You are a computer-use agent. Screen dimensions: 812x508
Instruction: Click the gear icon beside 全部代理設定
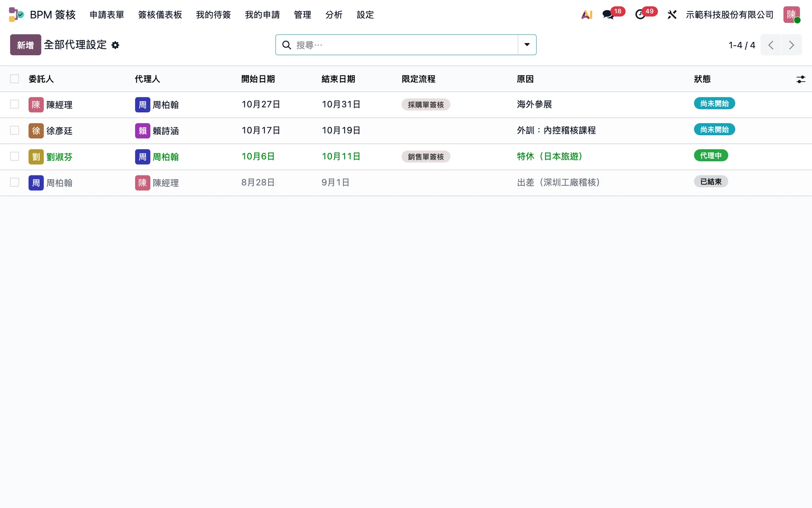[x=115, y=45]
